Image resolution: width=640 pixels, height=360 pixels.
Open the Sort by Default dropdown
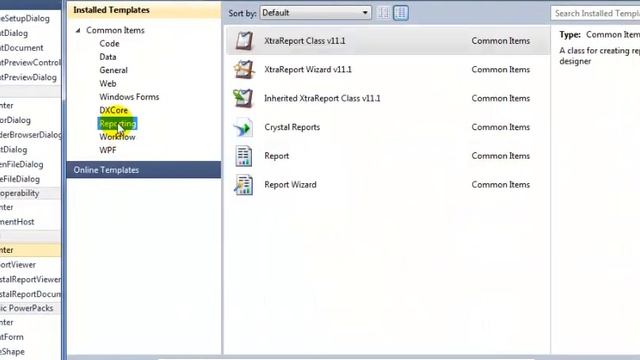click(x=316, y=13)
